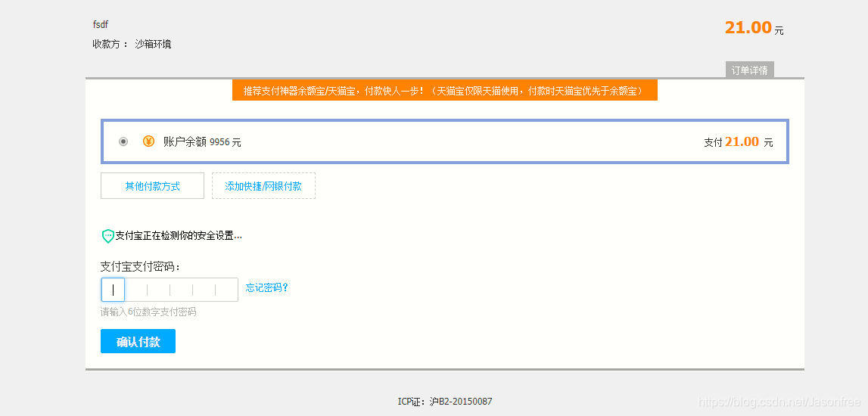Select the account balance radio button
The image size is (868, 416).
(x=123, y=141)
